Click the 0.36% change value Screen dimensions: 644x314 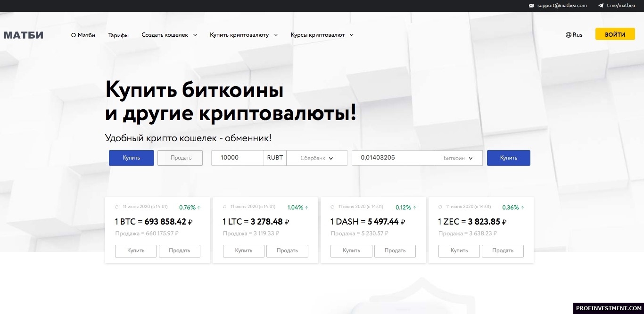point(511,207)
